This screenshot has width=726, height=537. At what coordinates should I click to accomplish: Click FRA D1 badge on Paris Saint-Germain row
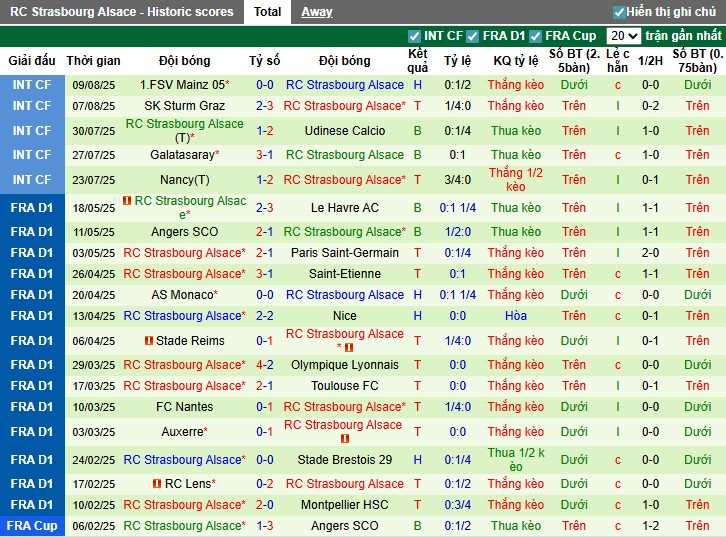[x=32, y=253]
